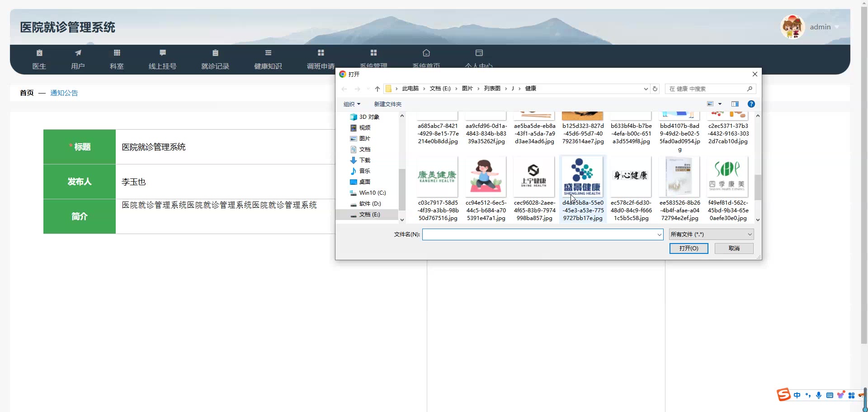Toggle the preview pane icon
This screenshot has width=868, height=412.
735,104
